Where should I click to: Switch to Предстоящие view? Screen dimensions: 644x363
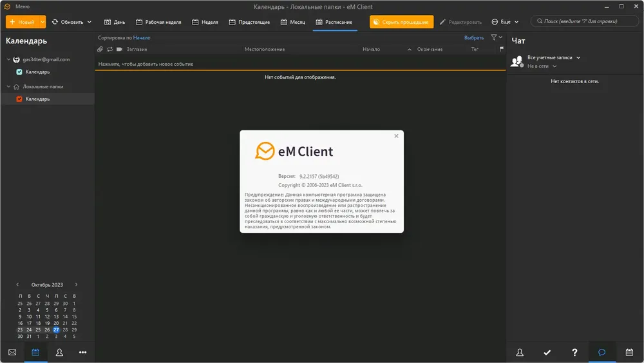(249, 22)
